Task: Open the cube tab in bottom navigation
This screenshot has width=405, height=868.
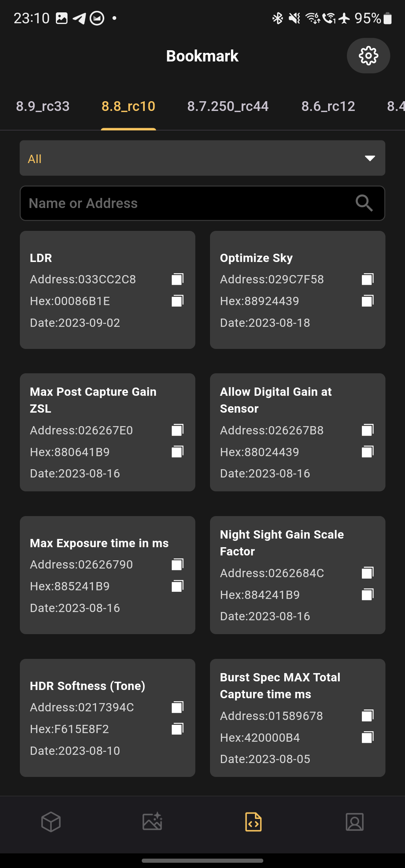Action: click(51, 822)
